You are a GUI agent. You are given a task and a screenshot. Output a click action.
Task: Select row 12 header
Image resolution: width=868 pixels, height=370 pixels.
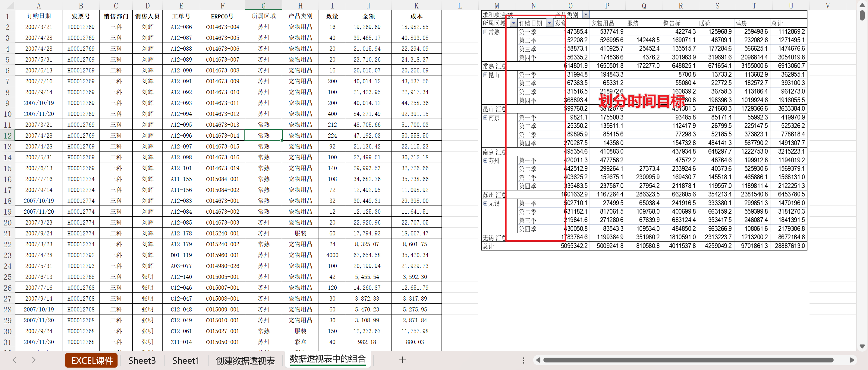(8, 136)
